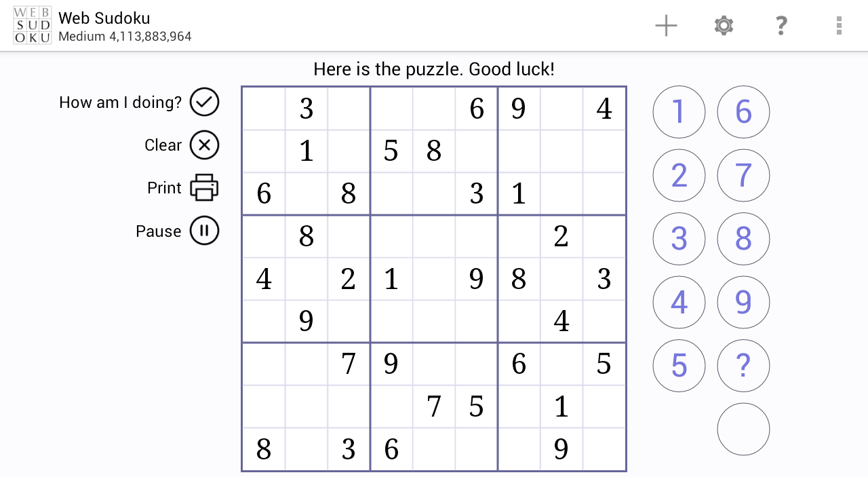This screenshot has width=868, height=477.
Task: Pause the game with the pause icon
Action: click(204, 231)
